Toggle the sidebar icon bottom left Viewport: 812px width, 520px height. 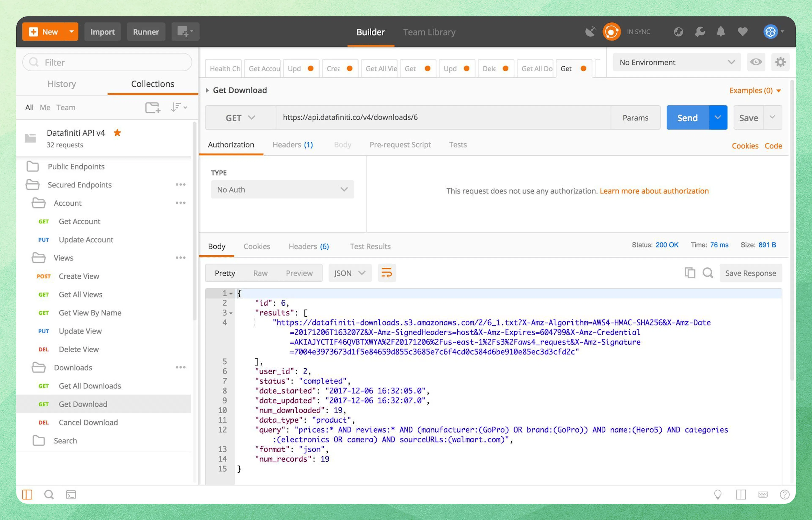[x=27, y=494]
